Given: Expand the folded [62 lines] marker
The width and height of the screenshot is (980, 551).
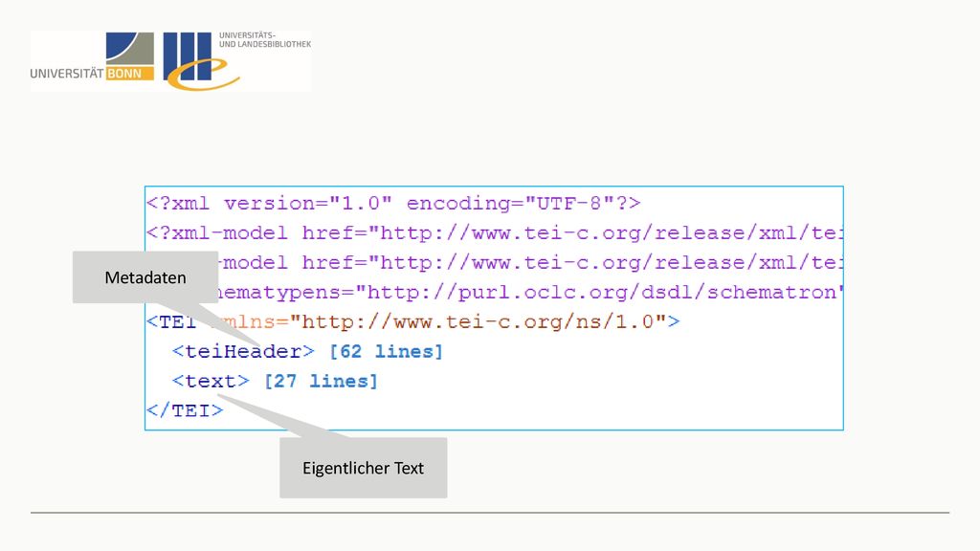Looking at the screenshot, I should pos(387,352).
